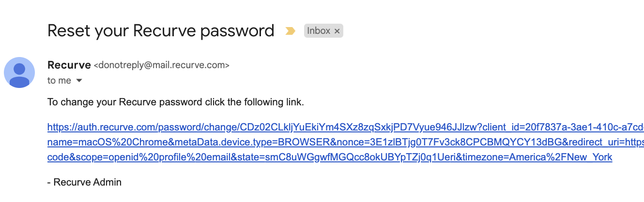Click the 'To change your Recurve password' sentence
This screenshot has width=644, height=202.
click(x=176, y=102)
